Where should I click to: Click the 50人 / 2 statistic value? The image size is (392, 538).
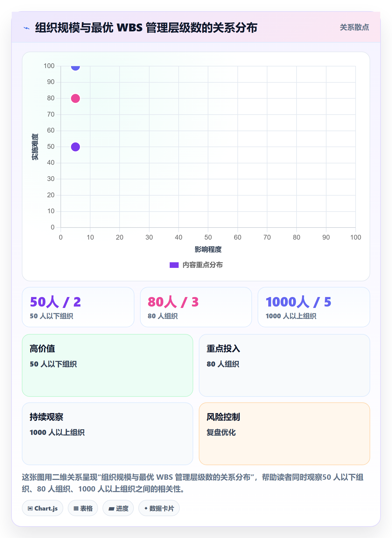click(55, 302)
